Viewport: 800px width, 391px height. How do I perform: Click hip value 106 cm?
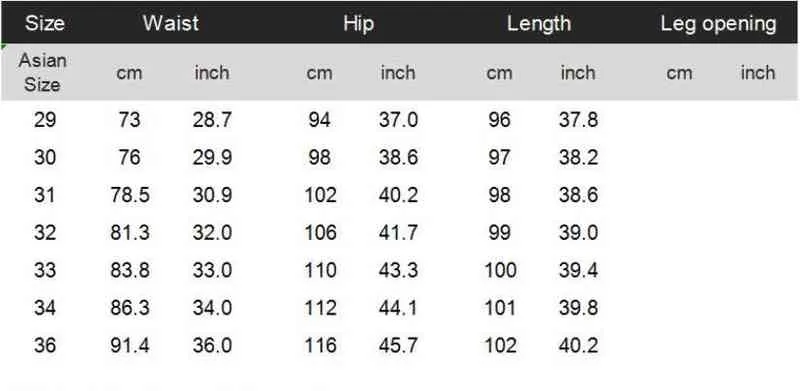point(320,233)
